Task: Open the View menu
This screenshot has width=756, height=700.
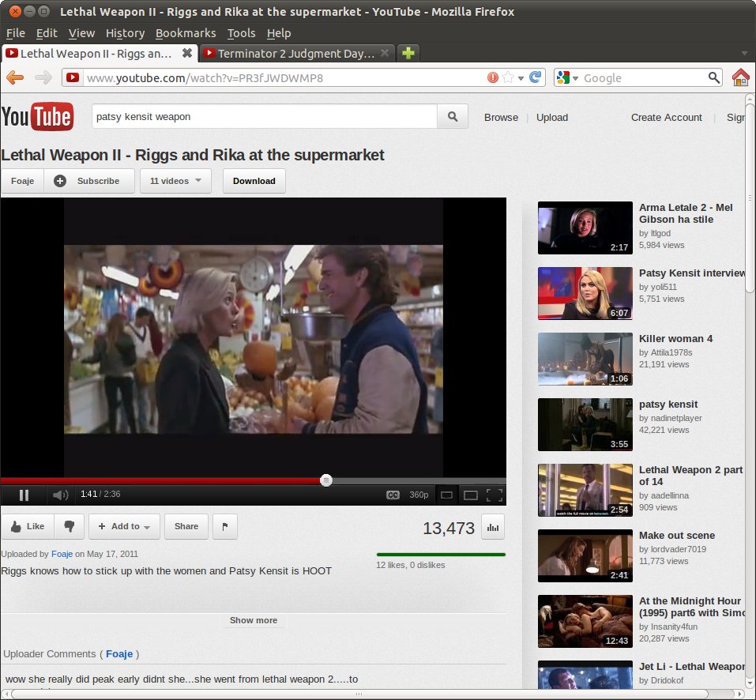Action: click(81, 33)
